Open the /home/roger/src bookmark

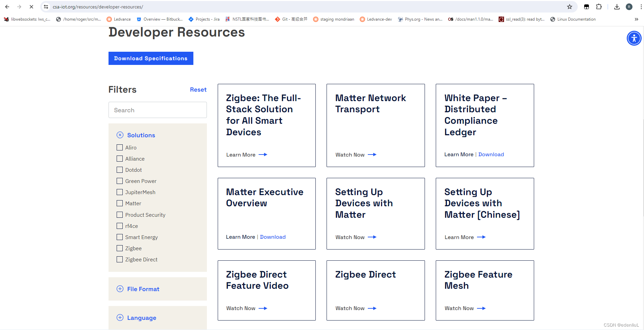click(x=79, y=19)
